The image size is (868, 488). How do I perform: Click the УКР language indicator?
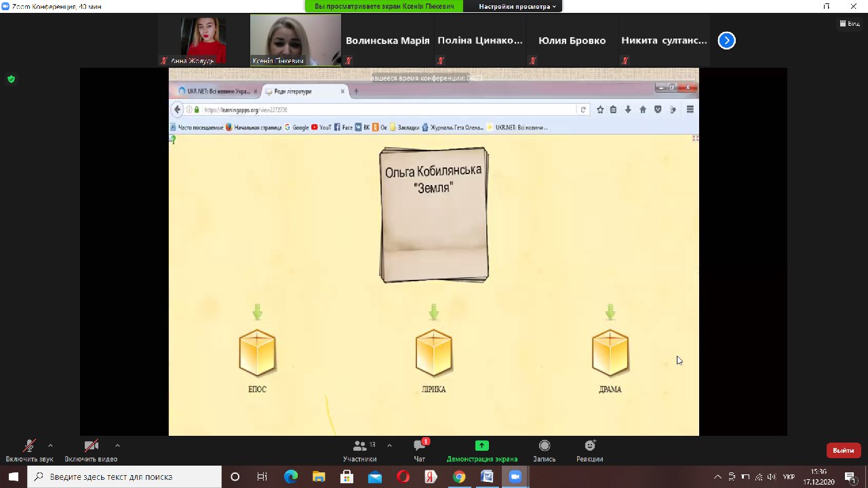789,476
